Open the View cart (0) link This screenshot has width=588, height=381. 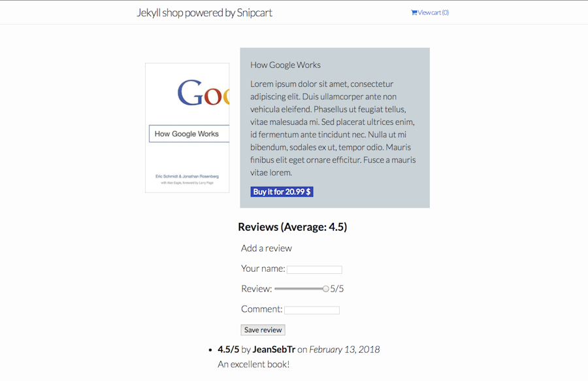click(430, 12)
